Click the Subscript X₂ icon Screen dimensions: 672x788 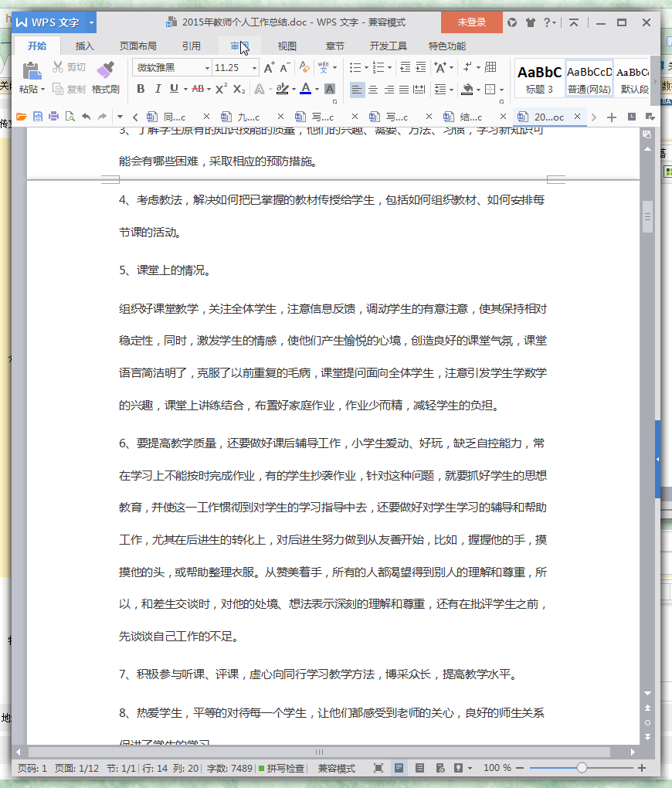(x=239, y=89)
